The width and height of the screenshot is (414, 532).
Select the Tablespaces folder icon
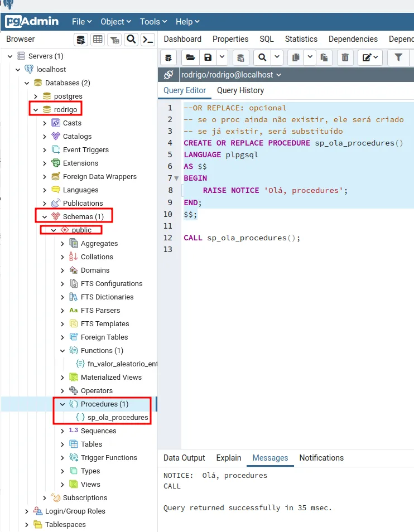38,524
